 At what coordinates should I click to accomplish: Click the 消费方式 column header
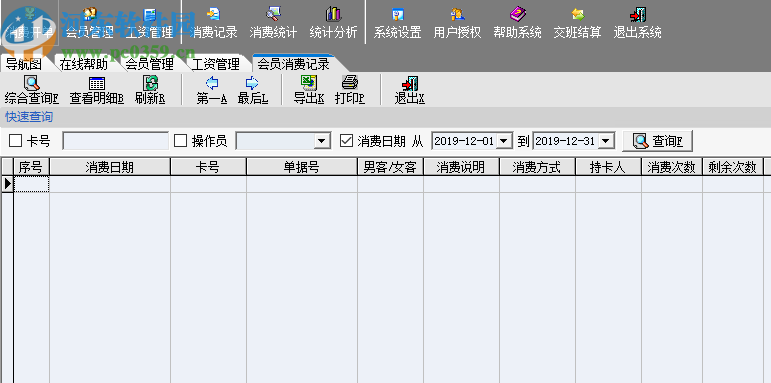click(x=537, y=167)
